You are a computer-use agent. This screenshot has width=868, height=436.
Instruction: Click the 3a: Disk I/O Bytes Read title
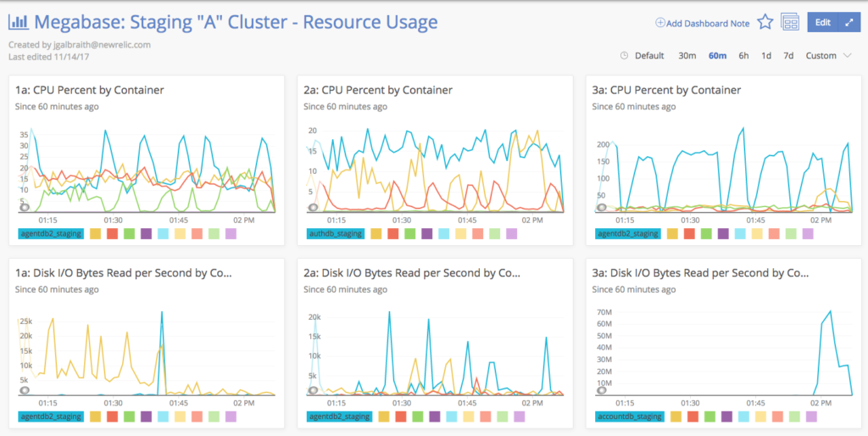(x=700, y=272)
